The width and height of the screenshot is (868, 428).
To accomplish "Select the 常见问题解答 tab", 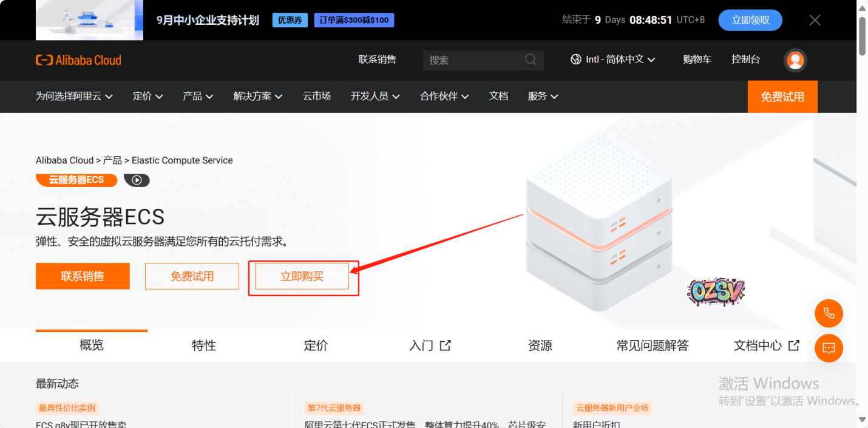I will pos(653,345).
